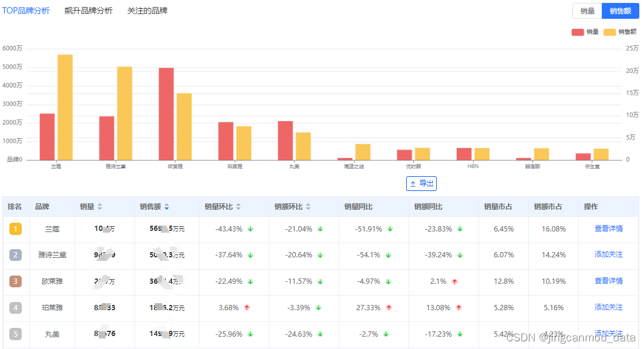
Task: Click green down arrow beside -39.24%
Action: pos(460,255)
